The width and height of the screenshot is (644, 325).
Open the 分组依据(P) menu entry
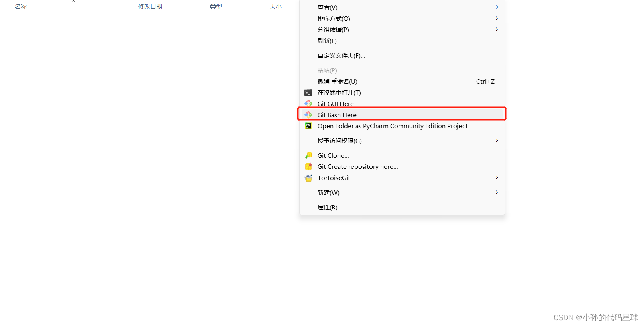point(402,29)
